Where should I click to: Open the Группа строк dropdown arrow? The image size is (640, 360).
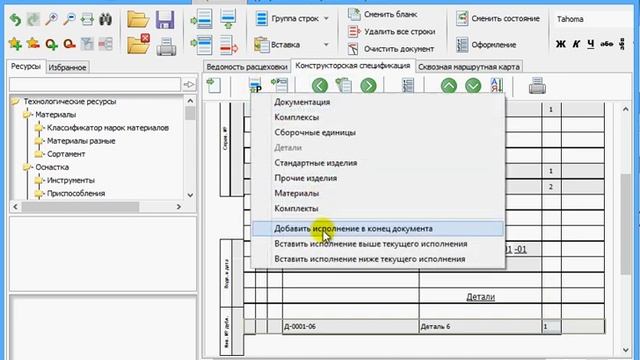(326, 18)
